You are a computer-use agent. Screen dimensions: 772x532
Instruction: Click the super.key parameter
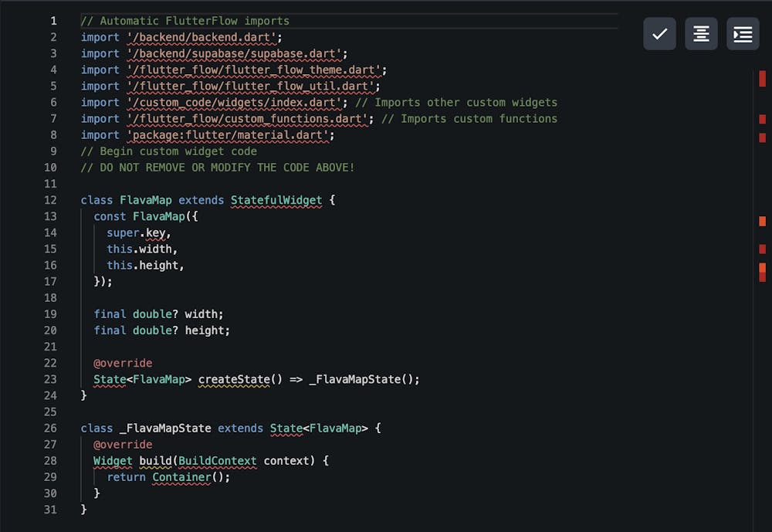[x=138, y=232]
